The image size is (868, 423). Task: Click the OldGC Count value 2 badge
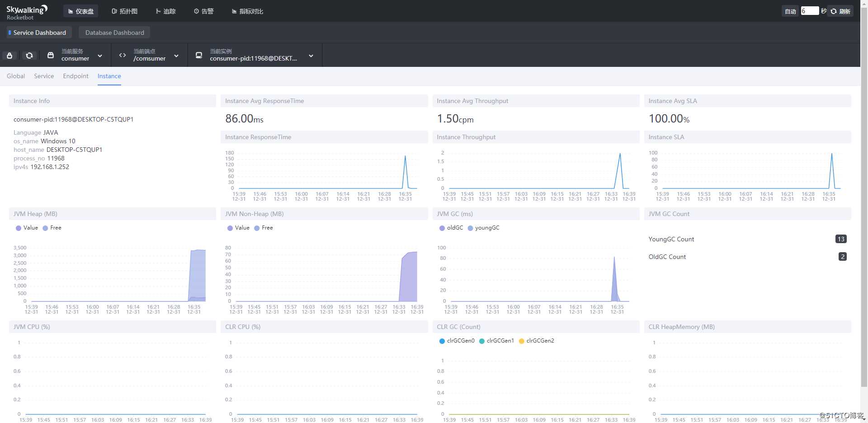[843, 257]
